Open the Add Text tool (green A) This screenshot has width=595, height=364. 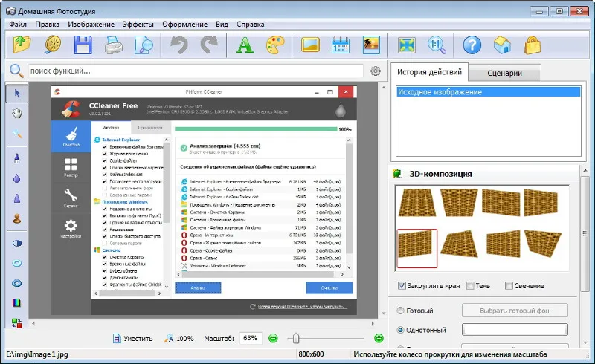(245, 45)
